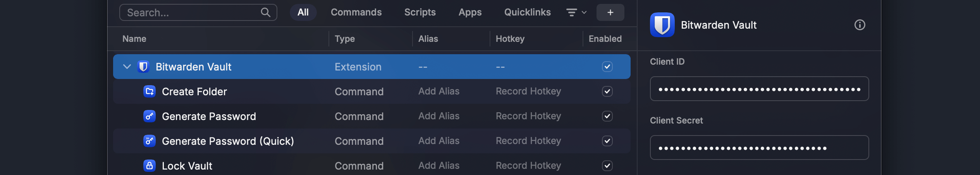Click the magnifying glass search icon
Image resolution: width=980 pixels, height=175 pixels.
265,12
